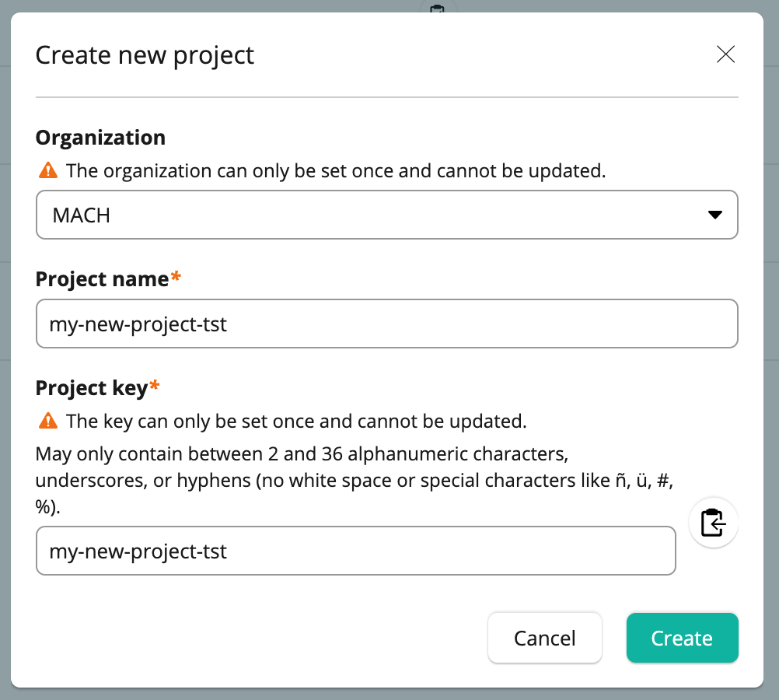The image size is (779, 700).
Task: Click the Organization field label
Action: (x=100, y=138)
